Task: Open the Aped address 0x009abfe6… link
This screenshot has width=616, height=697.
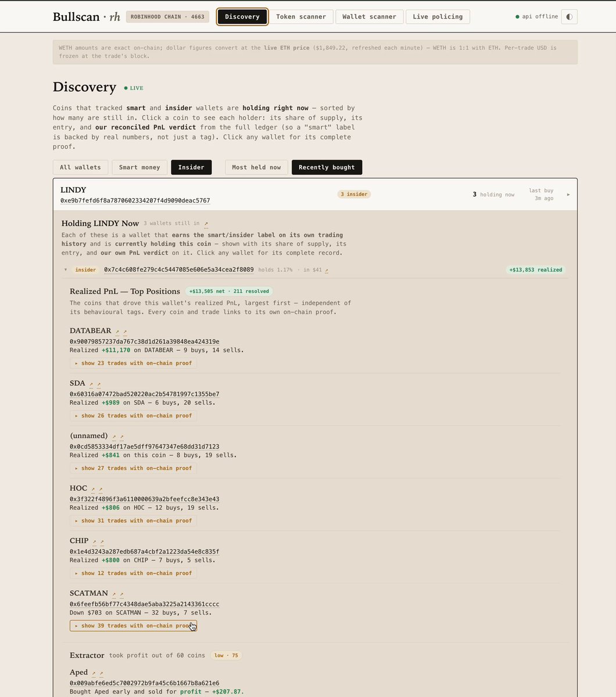Action: [145, 683]
